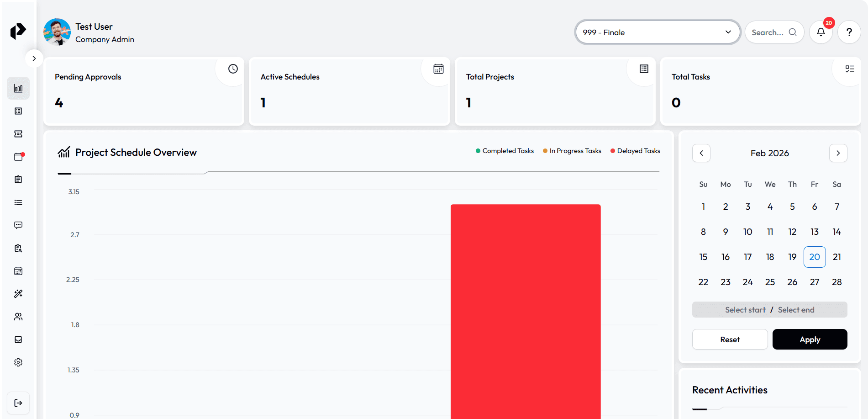The height and width of the screenshot is (419, 868).
Task: Toggle In Progress Tasks legend item
Action: 572,151
